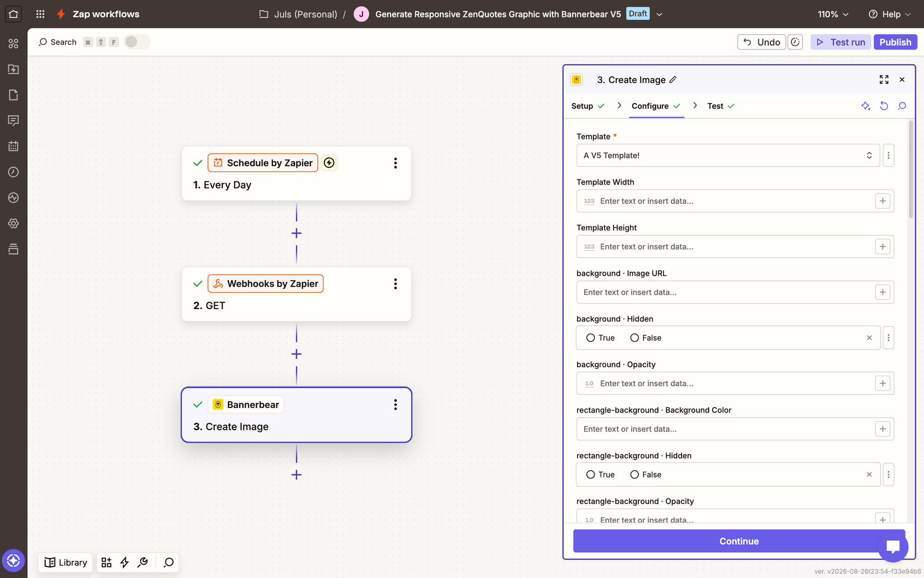Expand the step panel to full screen
924x578 pixels.
click(884, 79)
